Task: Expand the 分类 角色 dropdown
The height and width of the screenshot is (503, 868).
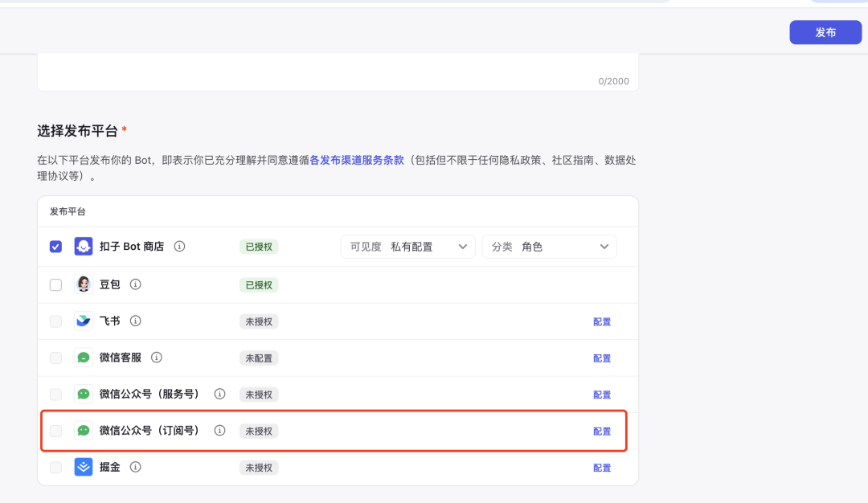Action: click(x=549, y=247)
